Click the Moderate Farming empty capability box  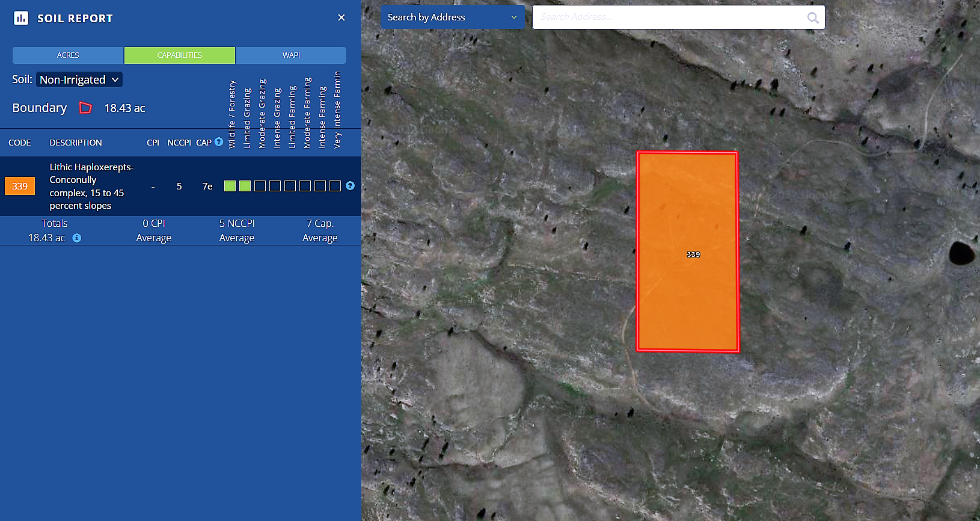pyautogui.click(x=305, y=186)
